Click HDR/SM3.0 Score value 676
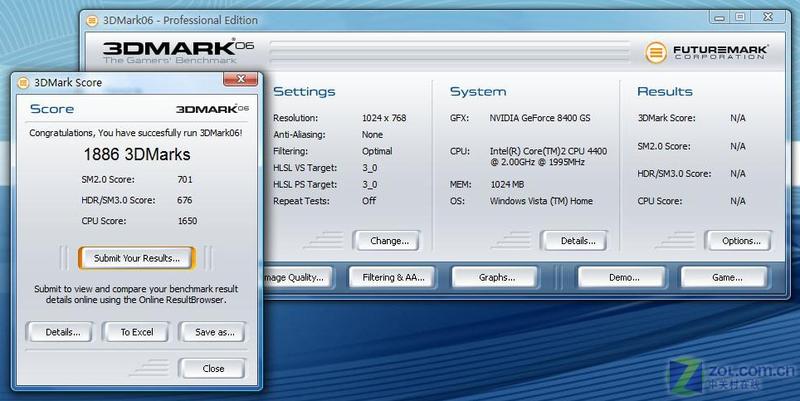Viewport: 800px width, 401px height. [x=185, y=200]
